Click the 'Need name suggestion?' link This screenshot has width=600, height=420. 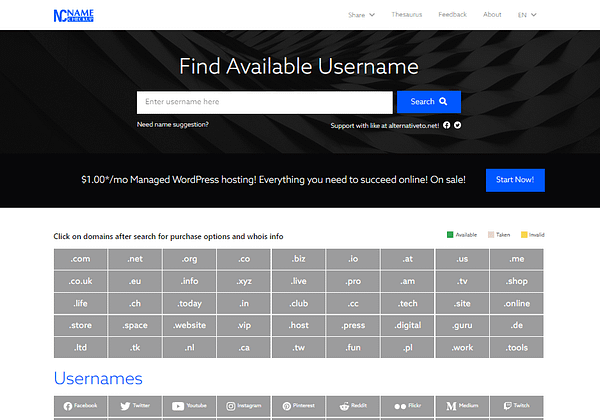[x=173, y=125]
